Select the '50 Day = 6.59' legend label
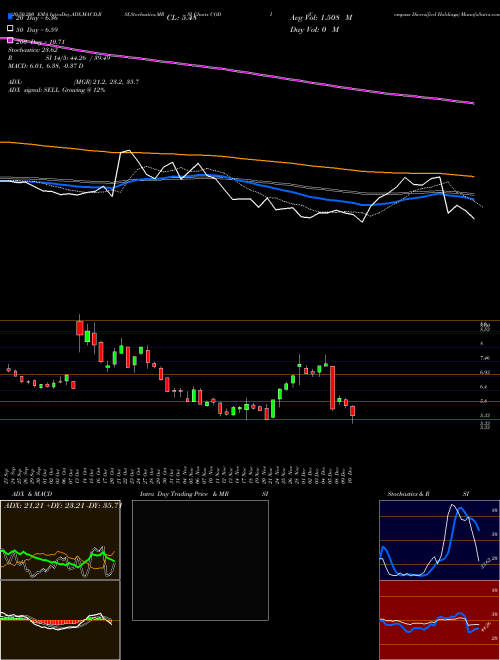 point(37,29)
